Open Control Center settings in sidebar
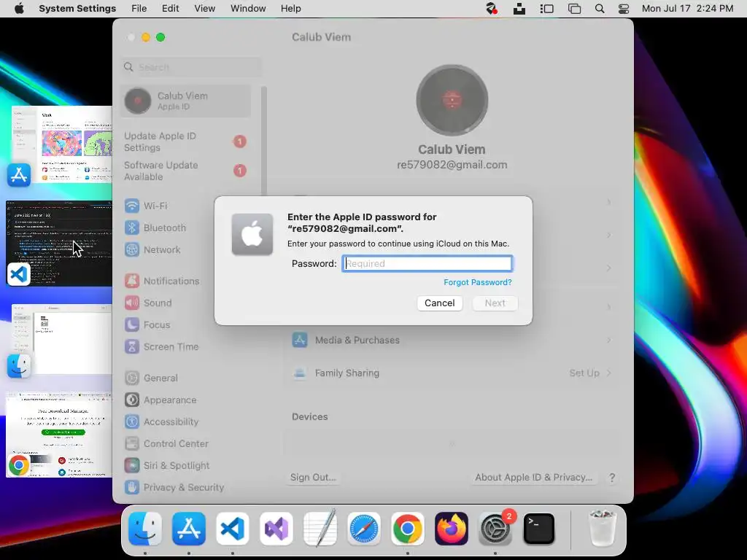Screen dimensions: 747x560 tap(166, 444)
